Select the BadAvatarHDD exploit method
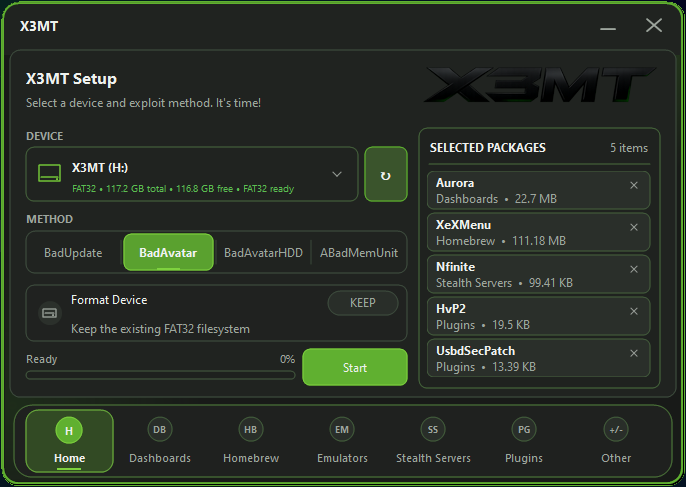This screenshot has width=686, height=487. click(x=263, y=252)
